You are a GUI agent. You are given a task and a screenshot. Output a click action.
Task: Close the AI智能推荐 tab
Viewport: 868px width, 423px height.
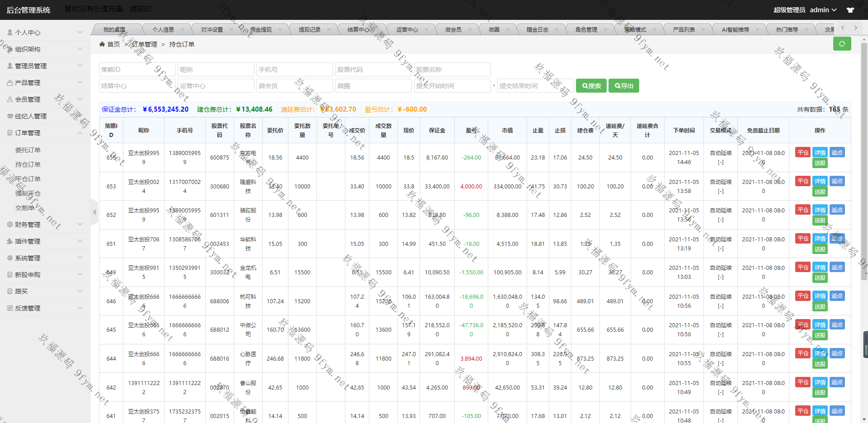(x=757, y=30)
